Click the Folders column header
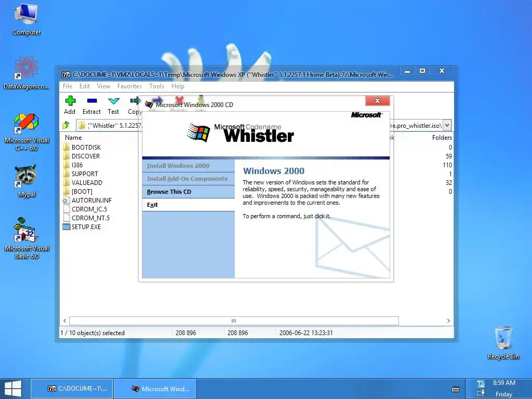 pyautogui.click(x=442, y=137)
